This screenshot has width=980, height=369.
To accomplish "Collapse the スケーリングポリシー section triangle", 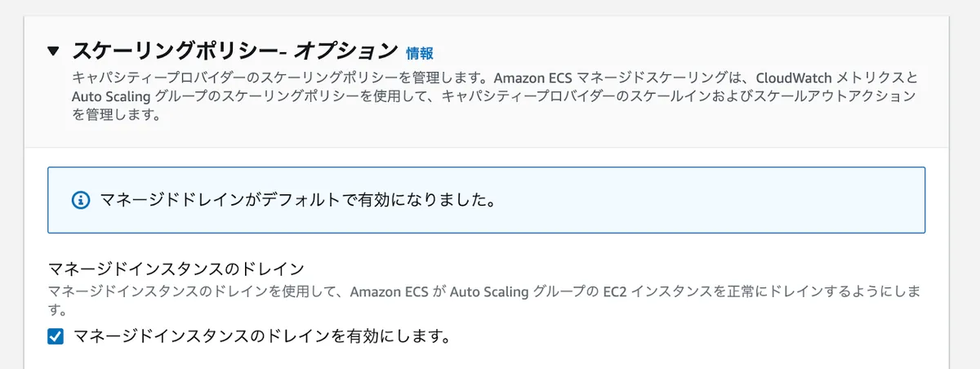I will coord(54,51).
